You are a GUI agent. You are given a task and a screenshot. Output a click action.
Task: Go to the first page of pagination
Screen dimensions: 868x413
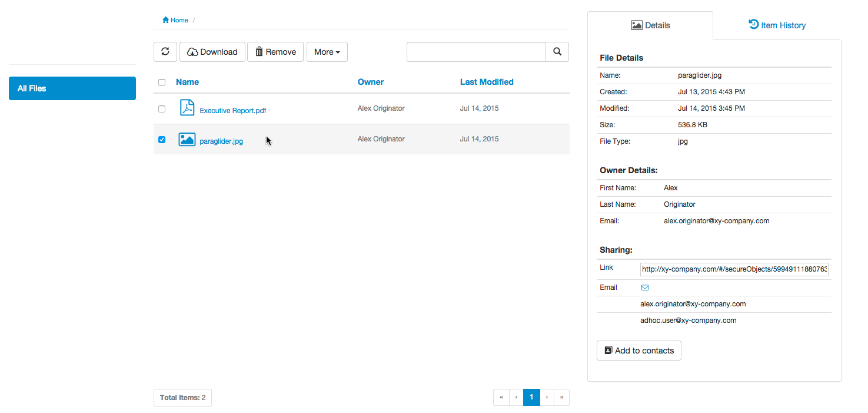501,398
